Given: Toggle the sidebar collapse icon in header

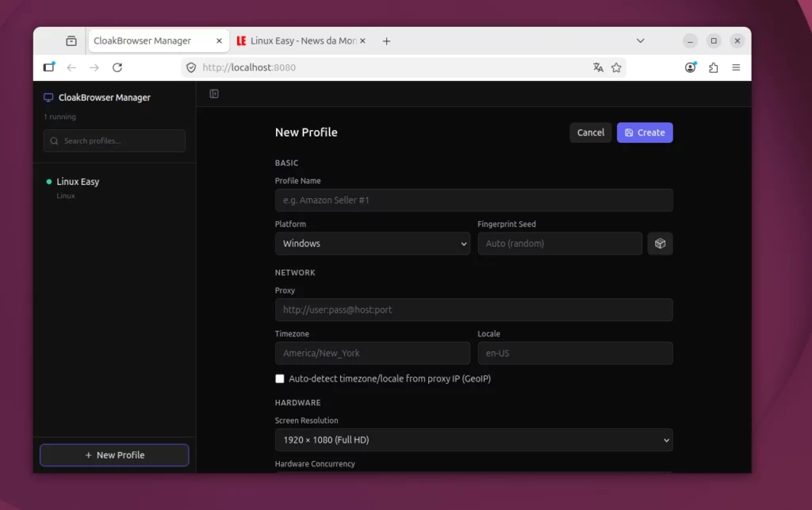Looking at the screenshot, I should coord(214,94).
